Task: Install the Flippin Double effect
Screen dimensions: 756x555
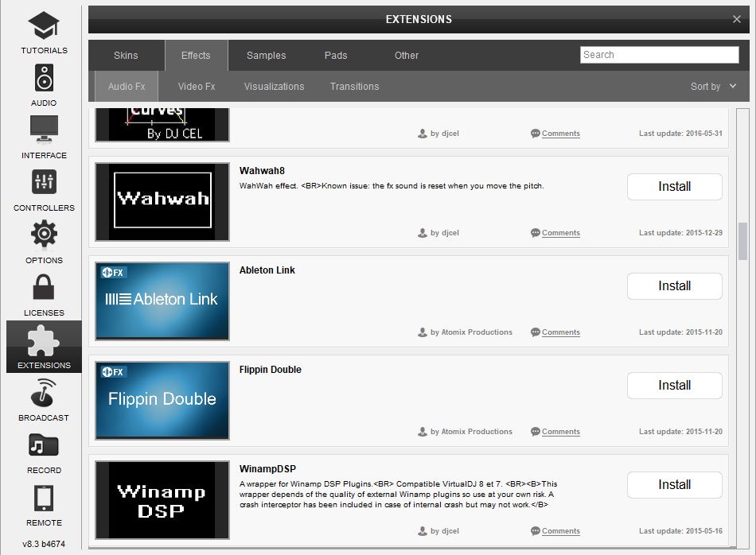Action: pyautogui.click(x=674, y=385)
